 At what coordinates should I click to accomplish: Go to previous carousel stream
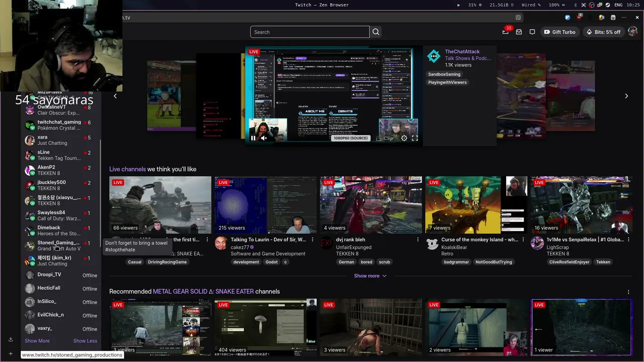[x=115, y=96]
